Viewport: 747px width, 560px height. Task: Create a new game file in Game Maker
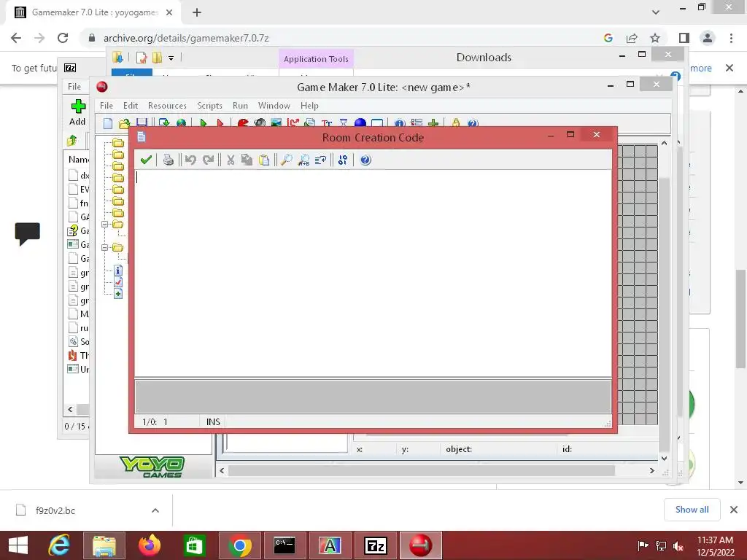click(108, 123)
